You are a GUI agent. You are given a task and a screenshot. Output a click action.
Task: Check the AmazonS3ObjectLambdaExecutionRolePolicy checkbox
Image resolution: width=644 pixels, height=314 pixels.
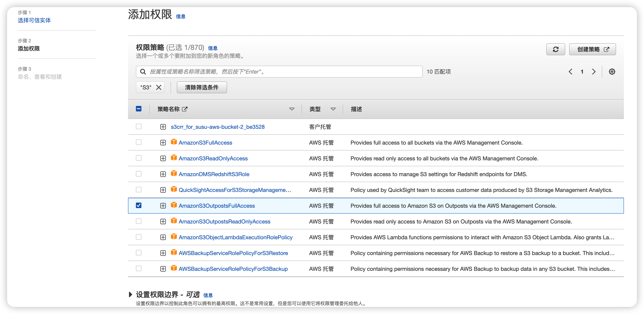click(x=138, y=237)
